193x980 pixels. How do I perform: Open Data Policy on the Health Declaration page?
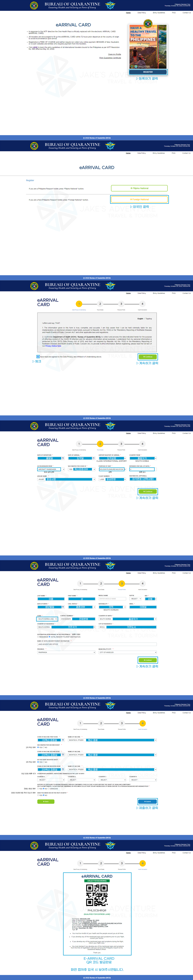point(142,713)
